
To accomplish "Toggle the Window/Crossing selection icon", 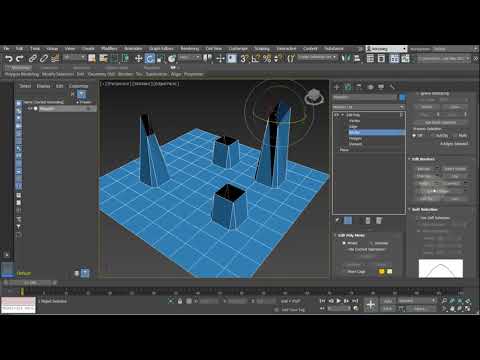I will [x=125, y=59].
